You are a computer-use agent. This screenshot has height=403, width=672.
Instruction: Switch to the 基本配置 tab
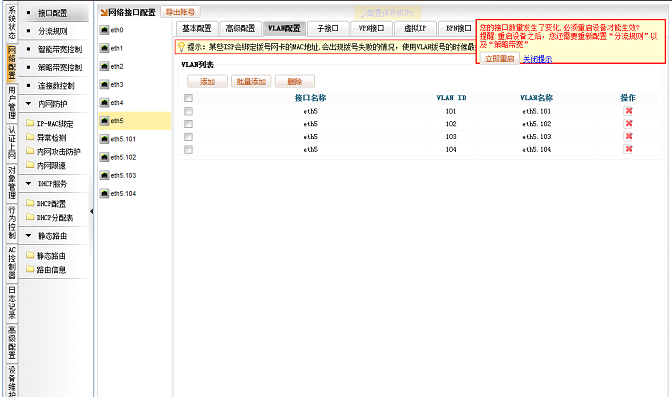(x=203, y=28)
